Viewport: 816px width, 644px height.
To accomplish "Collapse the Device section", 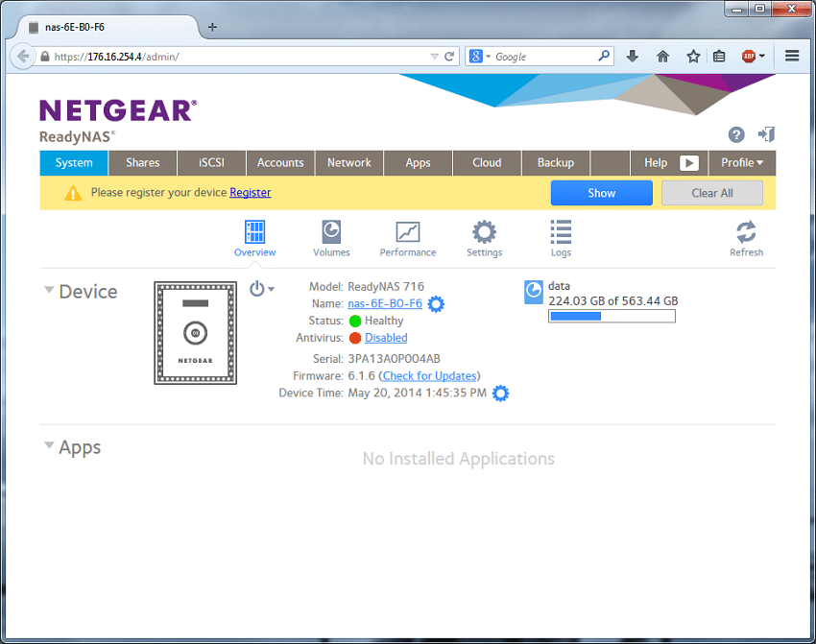I will pos(49,289).
